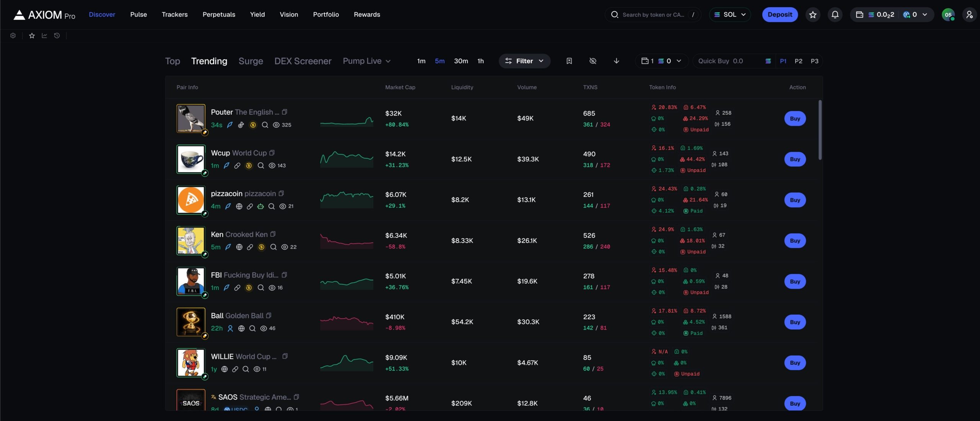Open the SOL chain selector dropdown
Viewport: 980px width, 421px height.
[730, 15]
